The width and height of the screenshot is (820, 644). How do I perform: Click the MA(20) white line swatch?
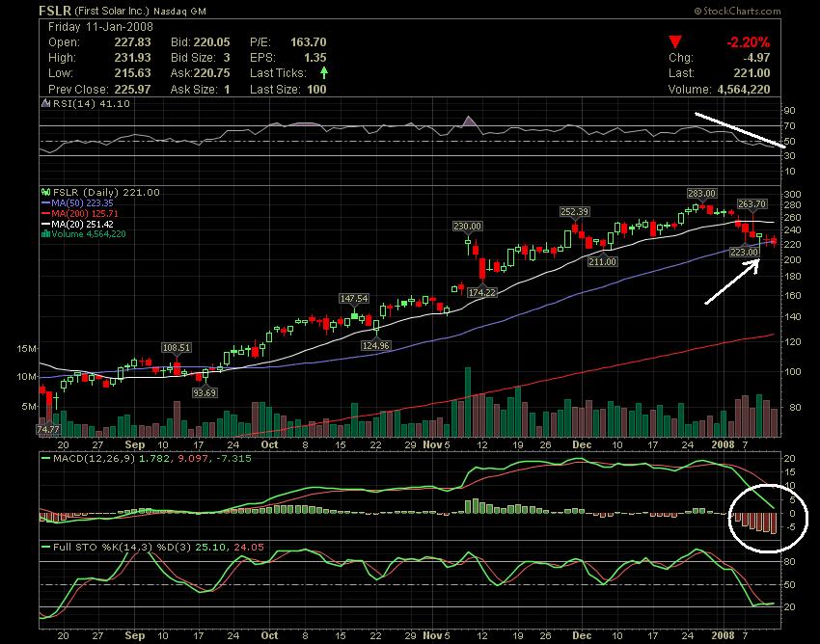click(x=46, y=224)
